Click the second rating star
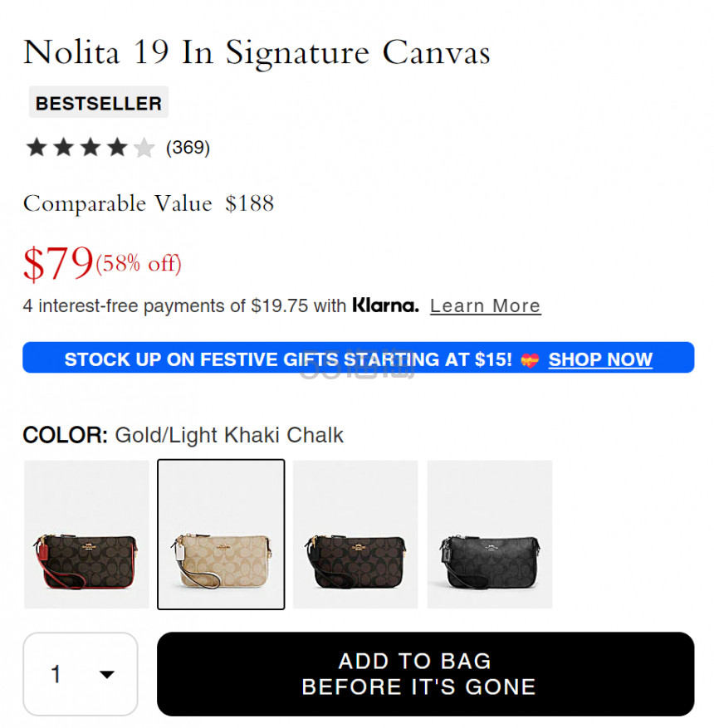Image resolution: width=714 pixels, height=728 pixels. pyautogui.click(x=64, y=148)
